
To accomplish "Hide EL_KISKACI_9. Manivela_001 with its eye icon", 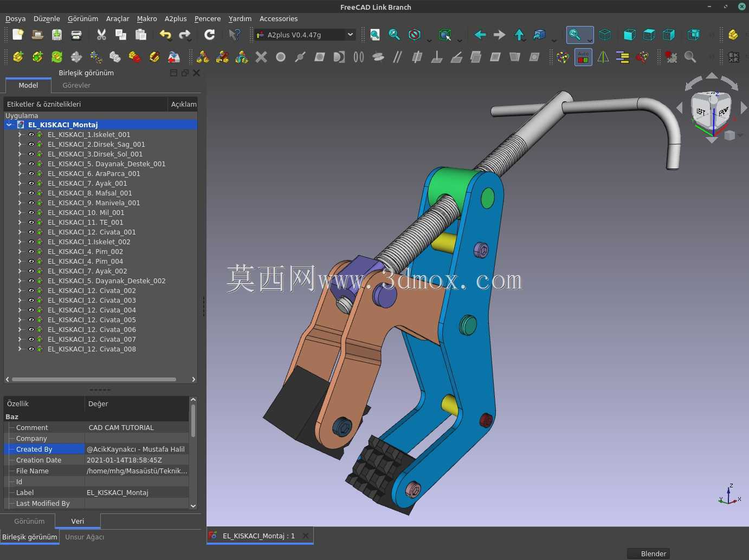I will [31, 203].
